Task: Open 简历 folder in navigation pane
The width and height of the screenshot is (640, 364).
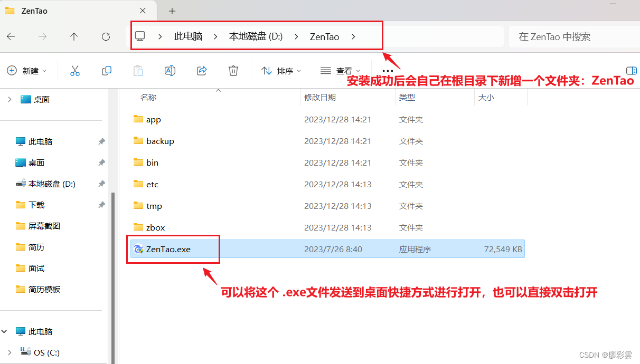Action: coord(36,247)
